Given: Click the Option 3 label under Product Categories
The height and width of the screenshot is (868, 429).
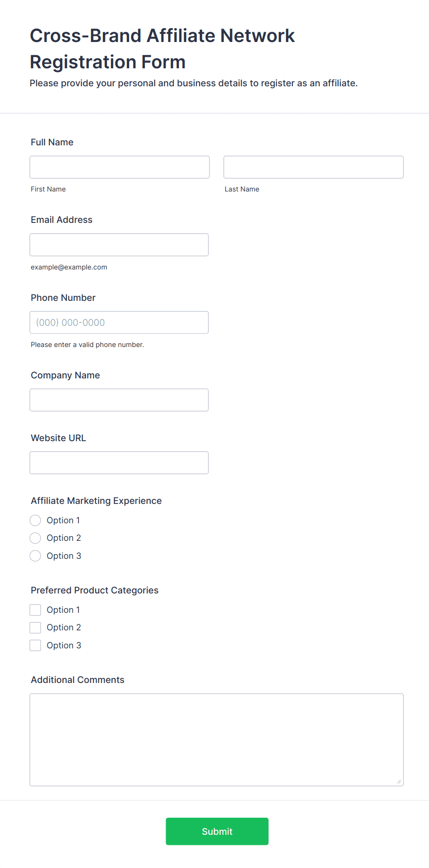Looking at the screenshot, I should coord(64,646).
